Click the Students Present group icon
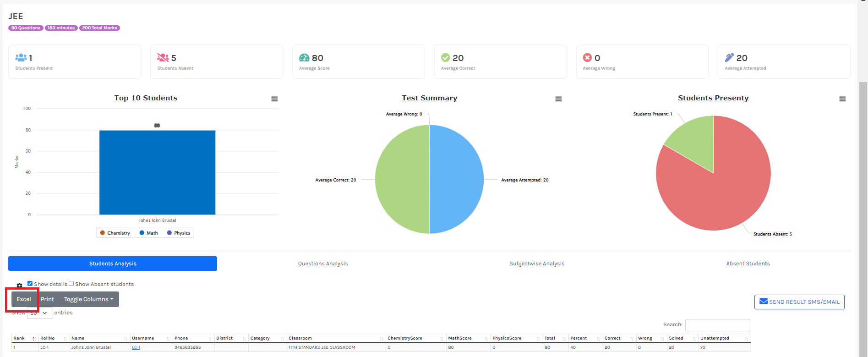Viewport: 868px width, 357px height. 21,58
